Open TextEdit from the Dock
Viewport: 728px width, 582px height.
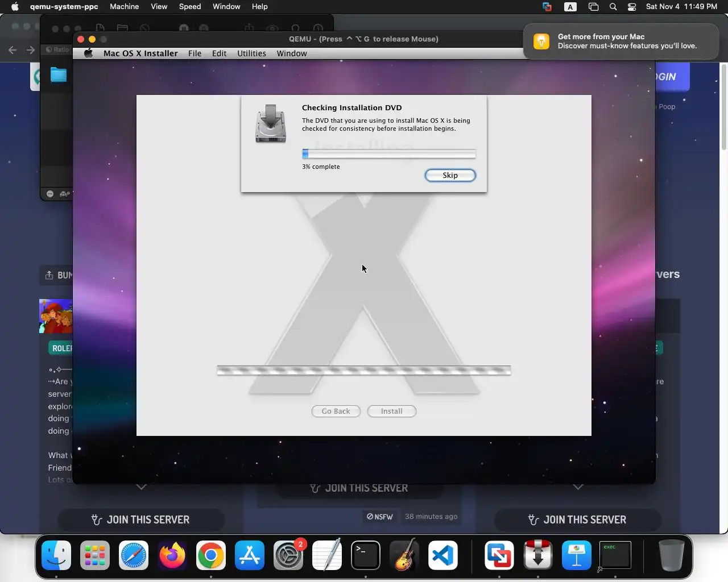(x=327, y=555)
